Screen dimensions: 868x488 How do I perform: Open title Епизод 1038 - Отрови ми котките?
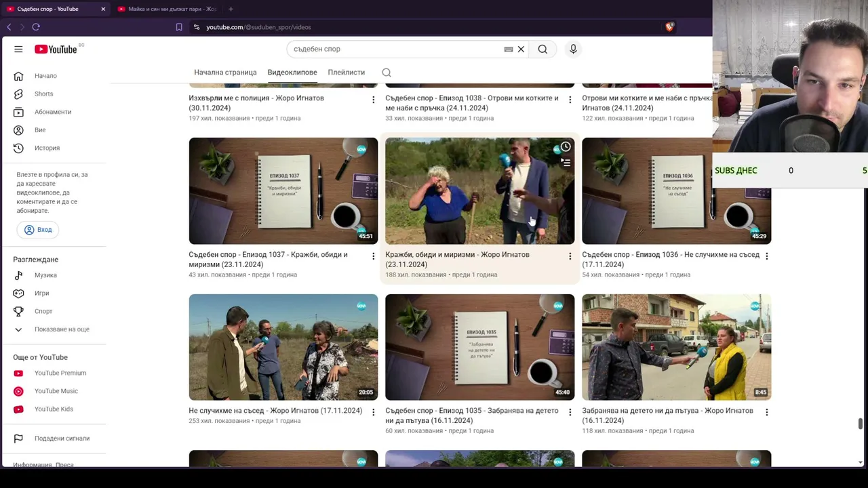pyautogui.click(x=472, y=103)
